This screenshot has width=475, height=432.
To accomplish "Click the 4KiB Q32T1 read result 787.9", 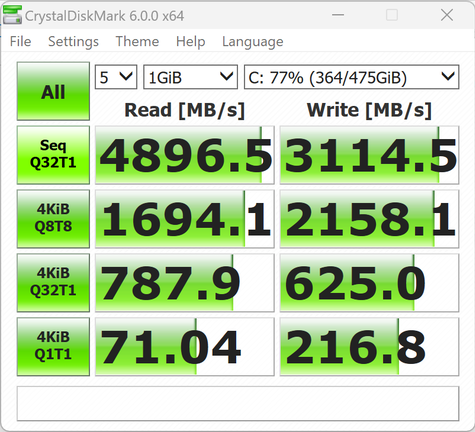I will [185, 283].
